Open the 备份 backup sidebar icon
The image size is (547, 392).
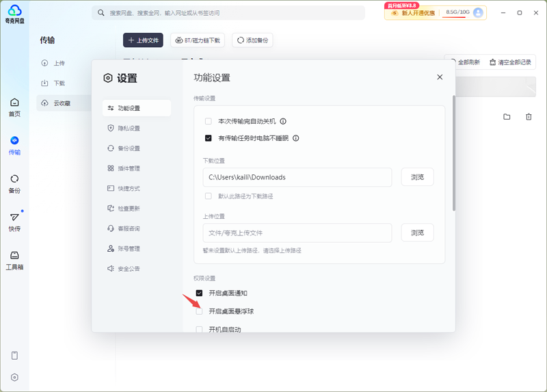click(x=14, y=183)
